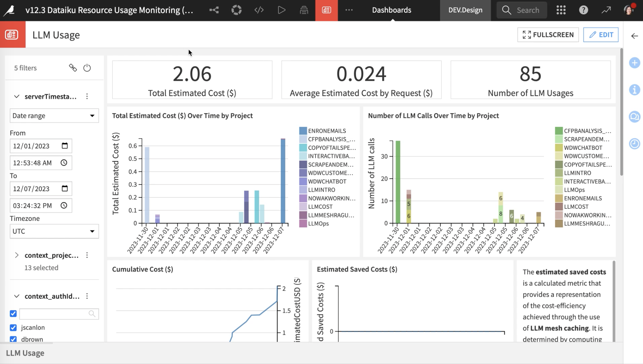643x364 pixels.
Task: Uncheck the dbrown checkbox
Action: pos(13,339)
